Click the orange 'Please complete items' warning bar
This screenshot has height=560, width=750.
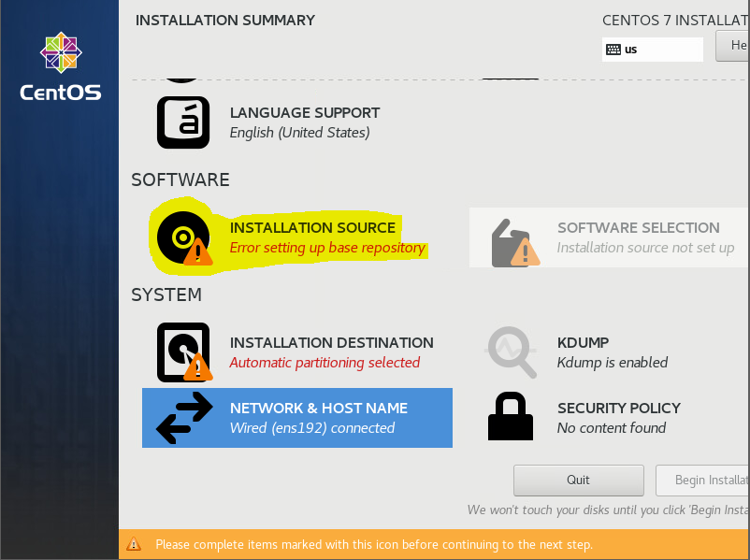click(x=374, y=544)
